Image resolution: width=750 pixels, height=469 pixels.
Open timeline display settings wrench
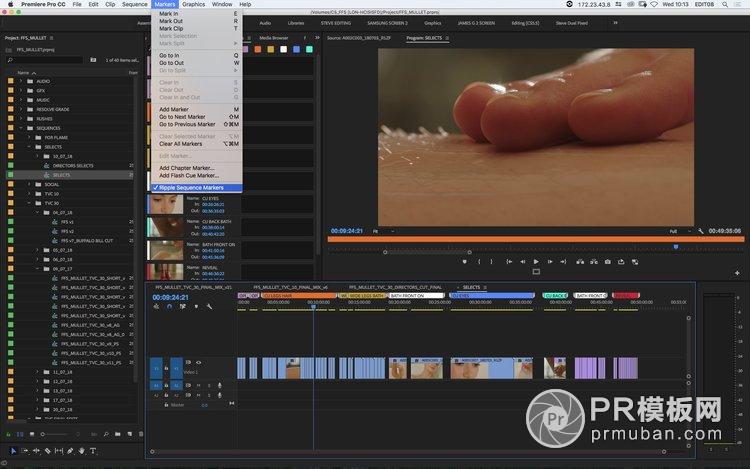pyautogui.click(x=209, y=307)
